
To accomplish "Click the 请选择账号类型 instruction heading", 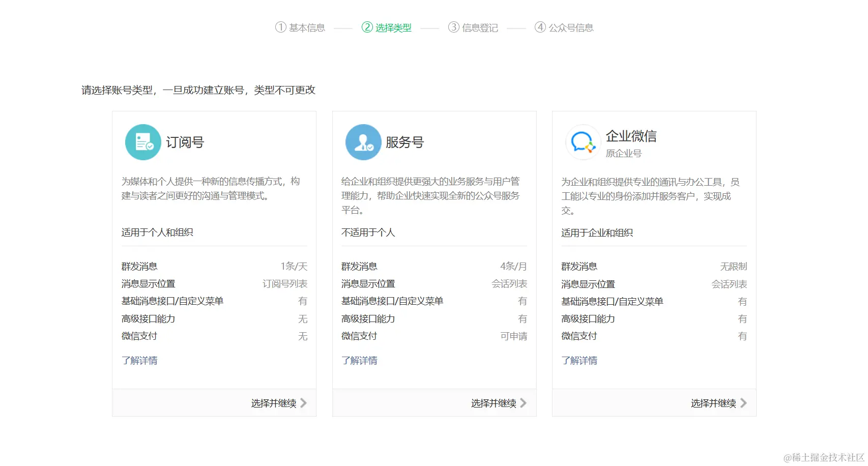I will tap(198, 90).
